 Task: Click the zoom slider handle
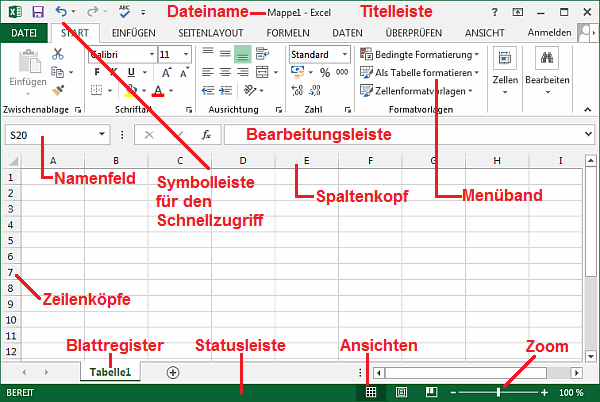pyautogui.click(x=498, y=392)
